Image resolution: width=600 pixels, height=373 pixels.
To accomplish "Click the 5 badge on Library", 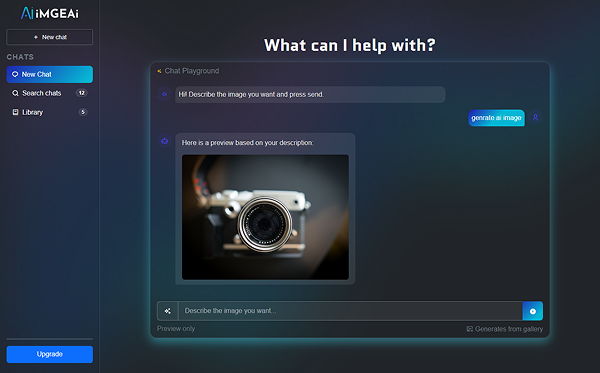I will (83, 112).
